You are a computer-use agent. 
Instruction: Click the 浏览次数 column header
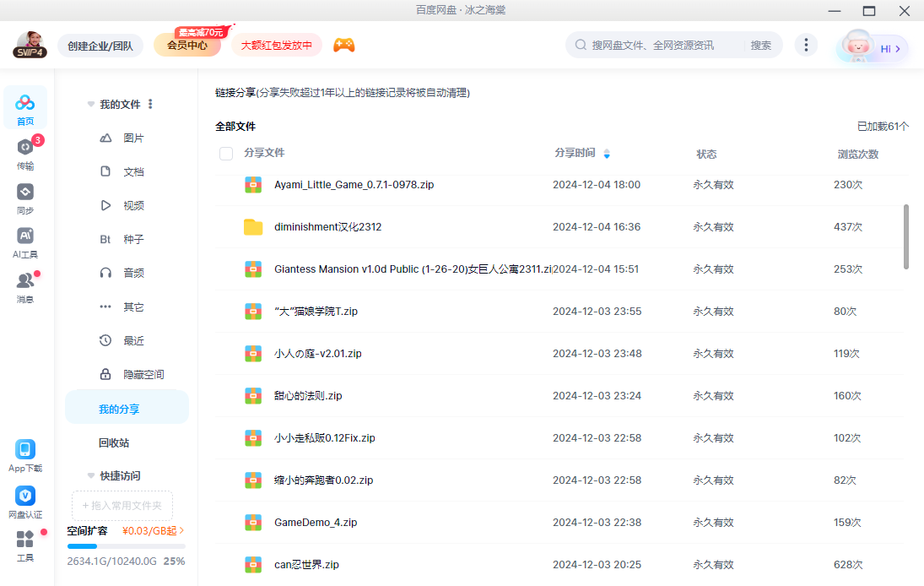(x=858, y=154)
